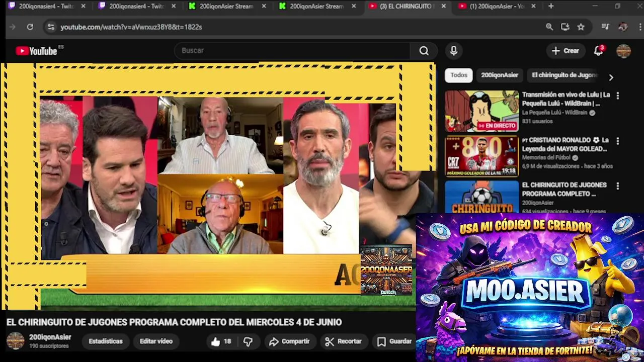Screen dimensions: 644x362
Task: Dislike the video with thumbs down
Action: coord(248,341)
